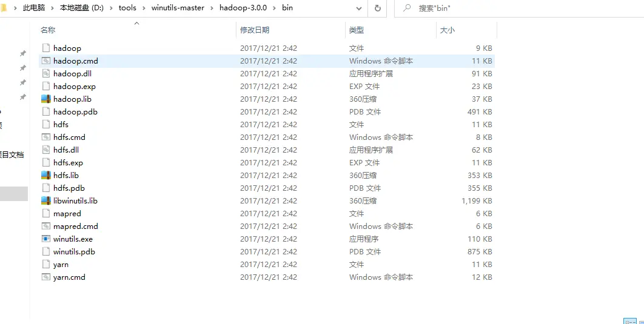This screenshot has width=644, height=324.
Task: Sort files by 修改日期 column header
Action: [255, 30]
